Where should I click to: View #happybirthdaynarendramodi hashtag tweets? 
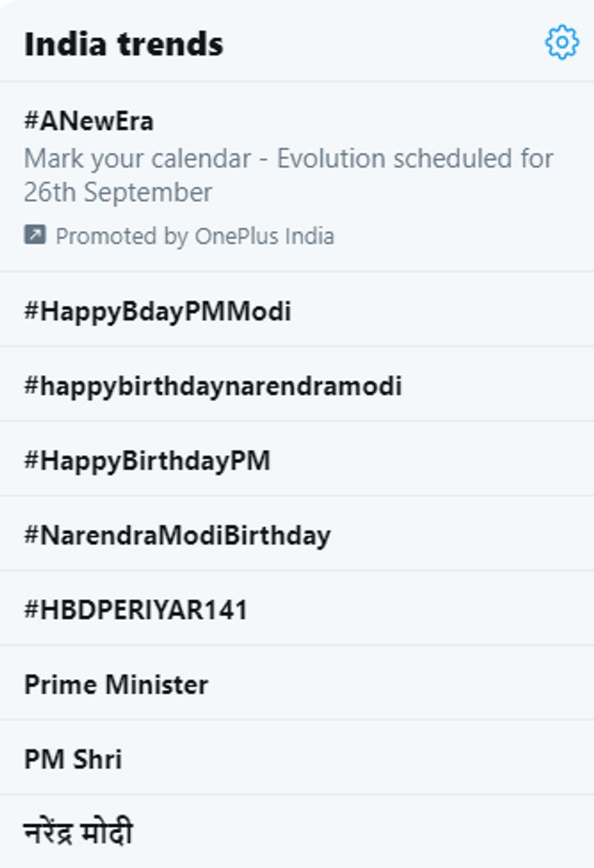(213, 385)
